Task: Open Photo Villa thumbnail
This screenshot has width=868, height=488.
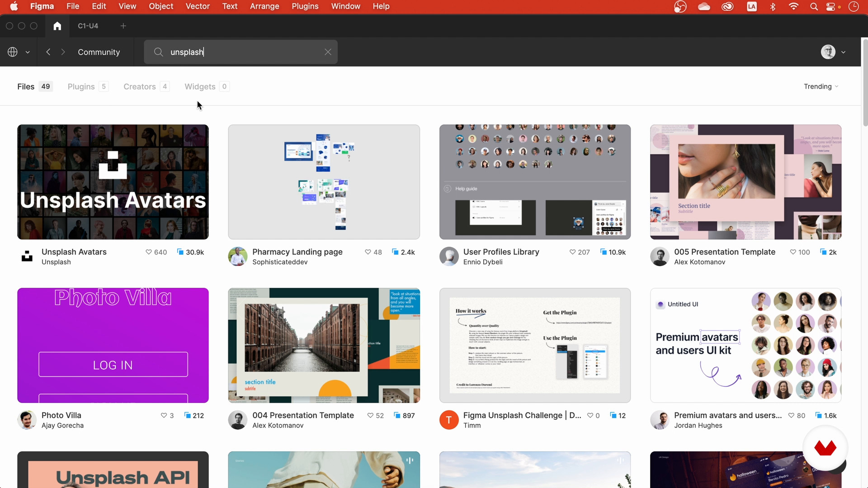Action: (113, 345)
